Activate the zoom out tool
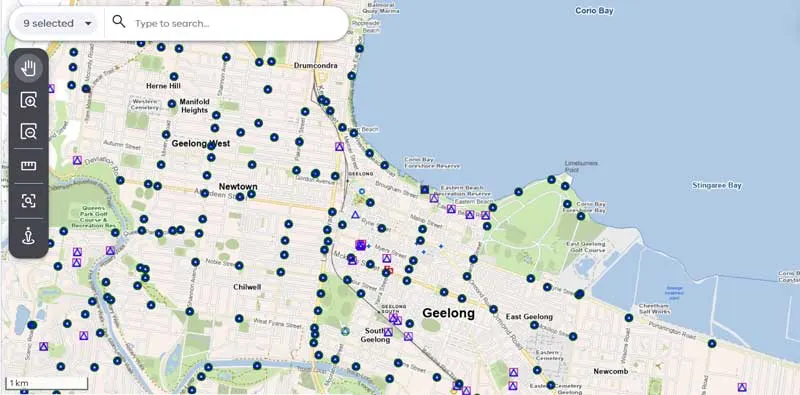 [x=29, y=131]
